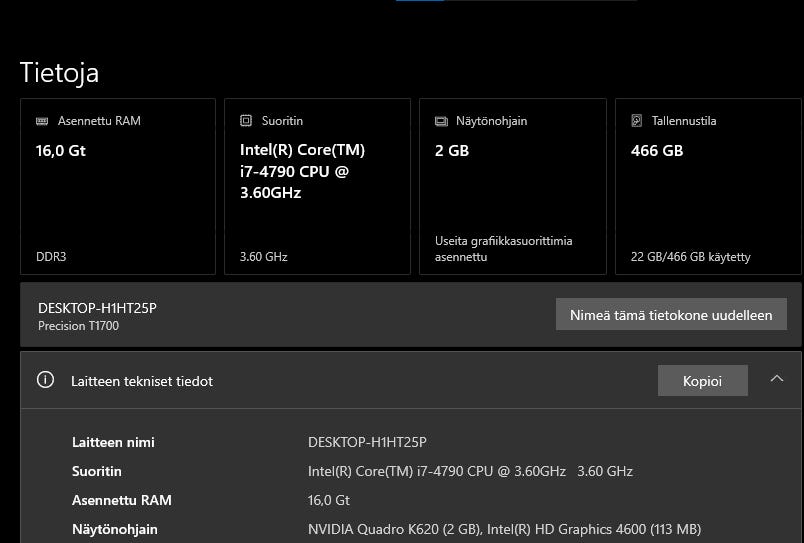Click the RAM memory icon in Asennettu RAM card
Image resolution: width=804 pixels, height=543 pixels.
[x=42, y=121]
